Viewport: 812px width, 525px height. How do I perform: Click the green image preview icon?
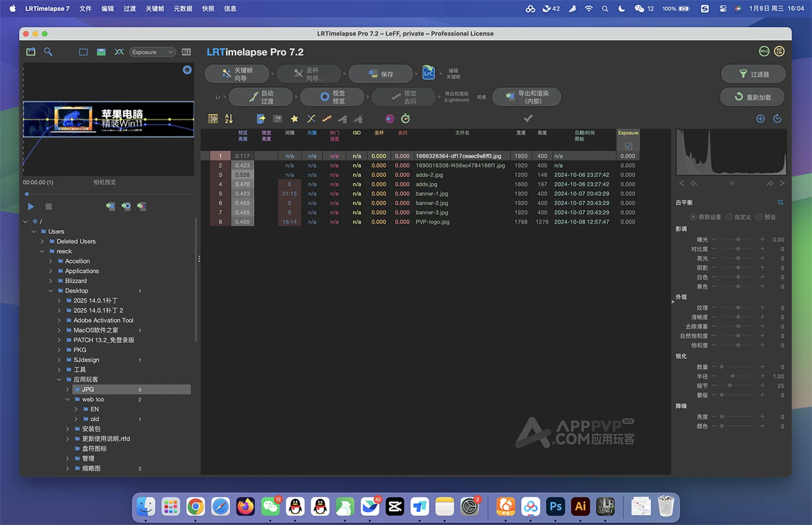[x=101, y=52]
